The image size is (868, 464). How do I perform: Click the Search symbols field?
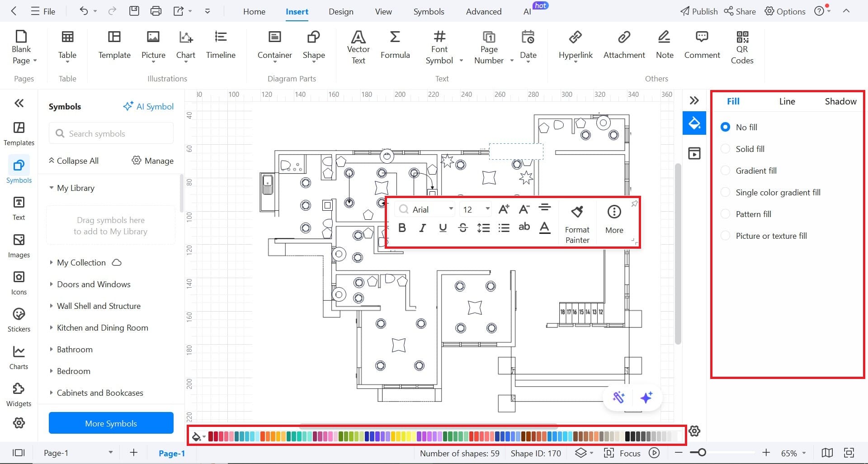(111, 133)
